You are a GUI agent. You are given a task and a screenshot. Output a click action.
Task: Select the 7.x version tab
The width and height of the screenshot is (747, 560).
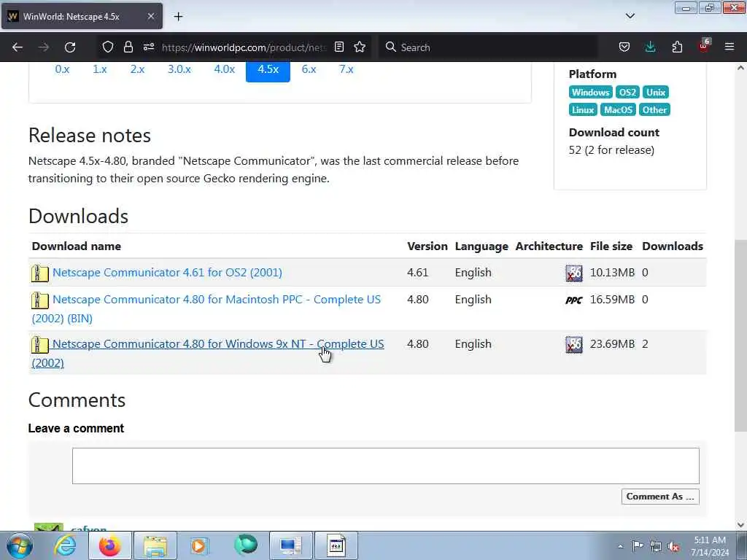tap(347, 69)
